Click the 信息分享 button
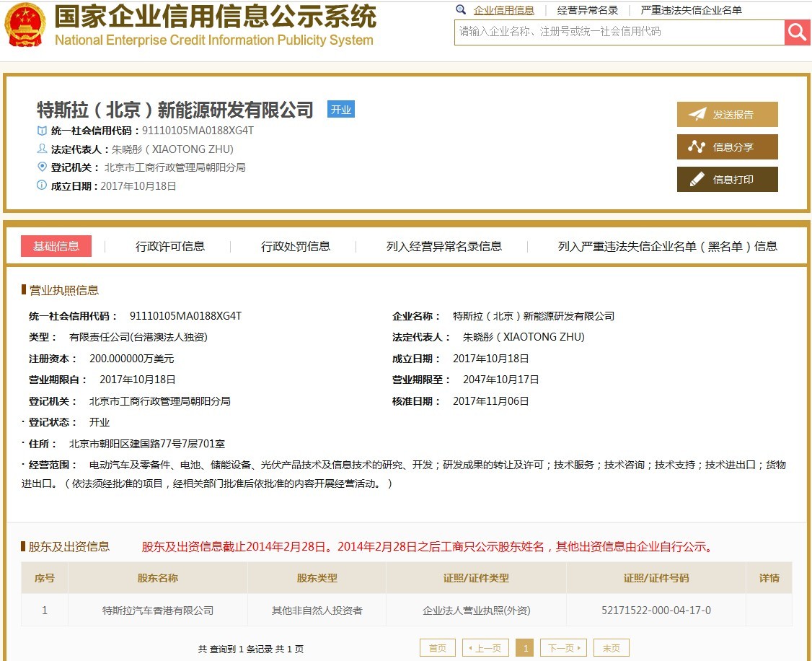Image resolution: width=812 pixels, height=661 pixels. point(727,147)
